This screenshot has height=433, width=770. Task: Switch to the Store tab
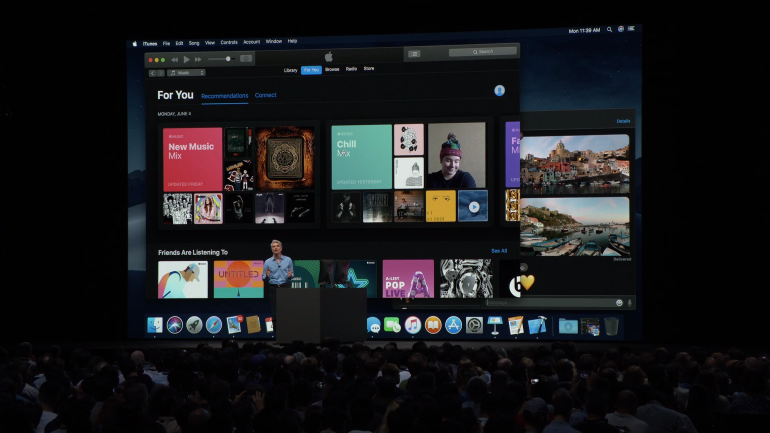[369, 68]
